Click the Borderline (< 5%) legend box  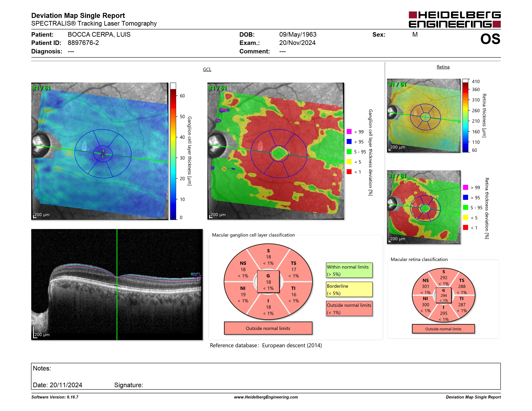click(349, 289)
